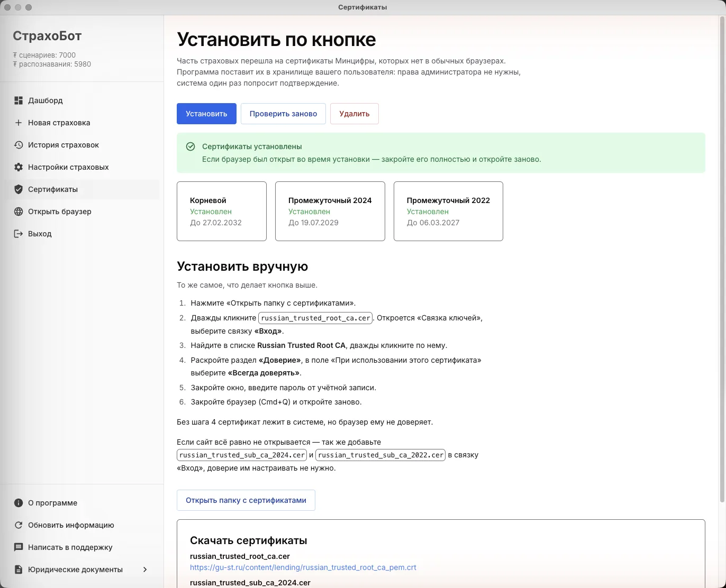Click the green checkmark success icon

click(x=190, y=146)
